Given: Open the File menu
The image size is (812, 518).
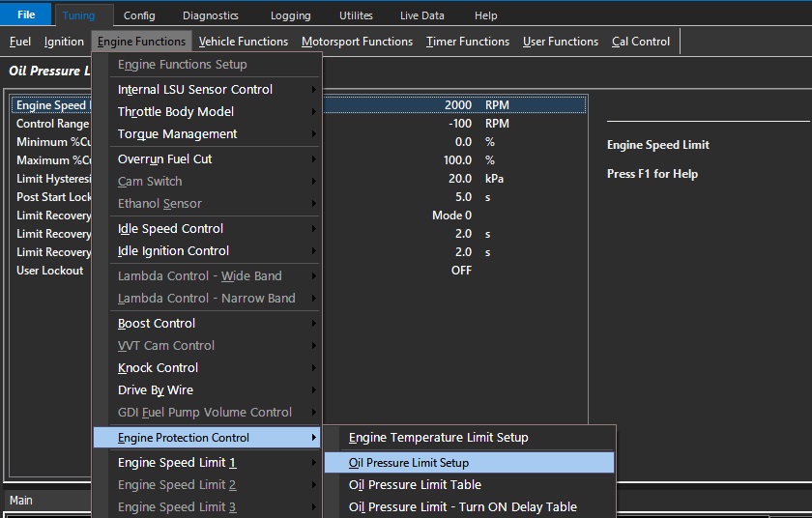Looking at the screenshot, I should coord(26,15).
